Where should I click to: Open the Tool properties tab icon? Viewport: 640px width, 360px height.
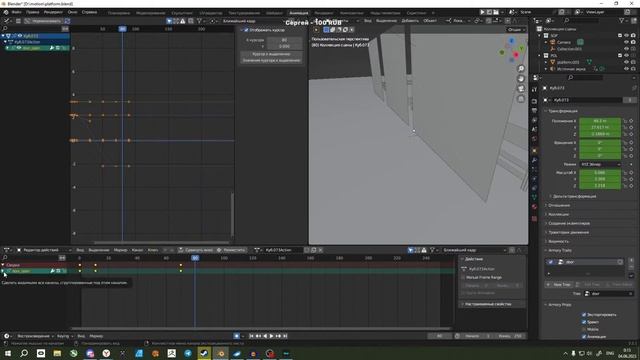(535, 89)
